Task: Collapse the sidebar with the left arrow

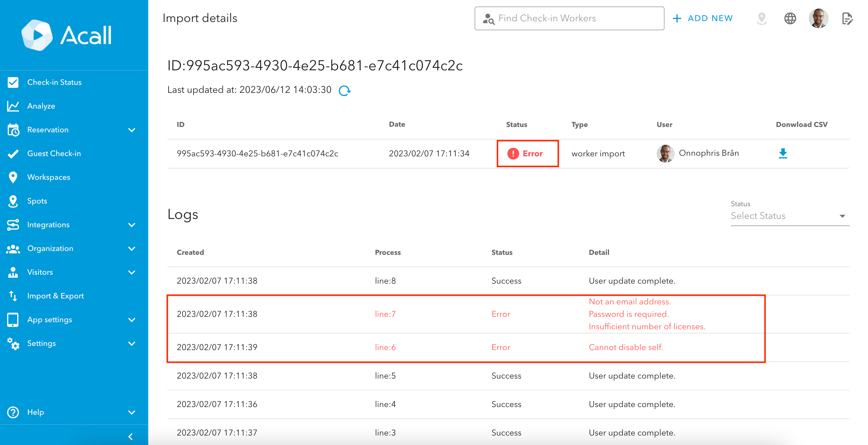Action: tap(131, 437)
